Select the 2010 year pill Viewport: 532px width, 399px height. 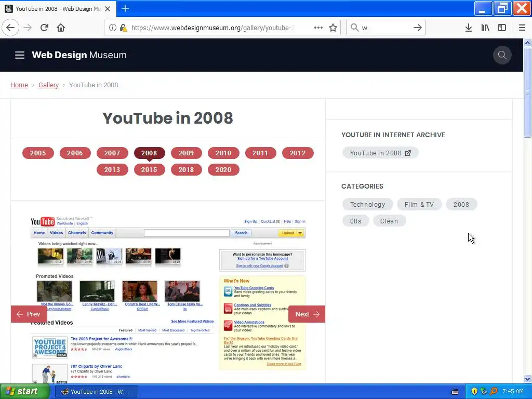coord(223,153)
